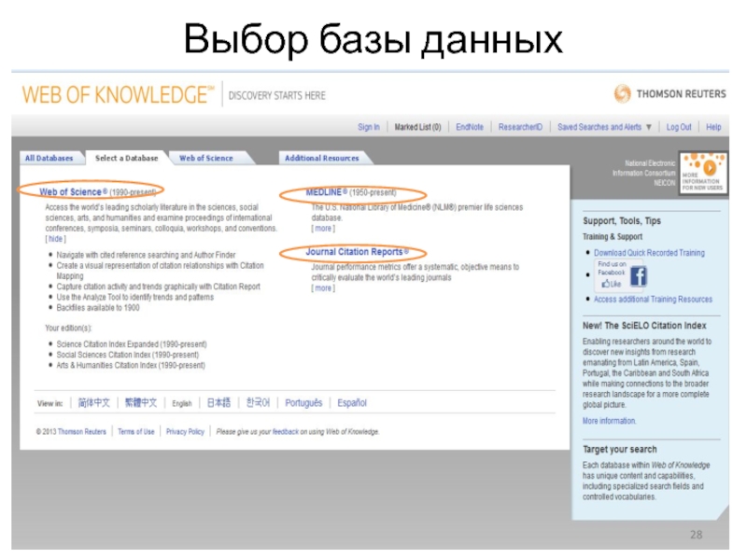The image size is (747, 560).
Task: Open the Additional Resources tab
Action: (322, 158)
